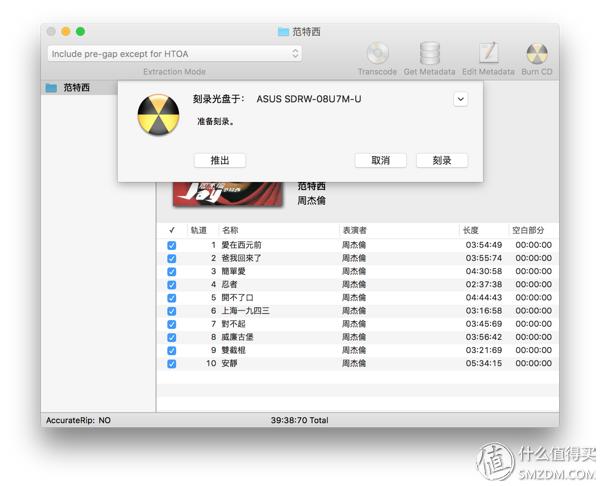The image size is (600, 486).
Task: Click the album title 范特西 text
Action: 311,186
